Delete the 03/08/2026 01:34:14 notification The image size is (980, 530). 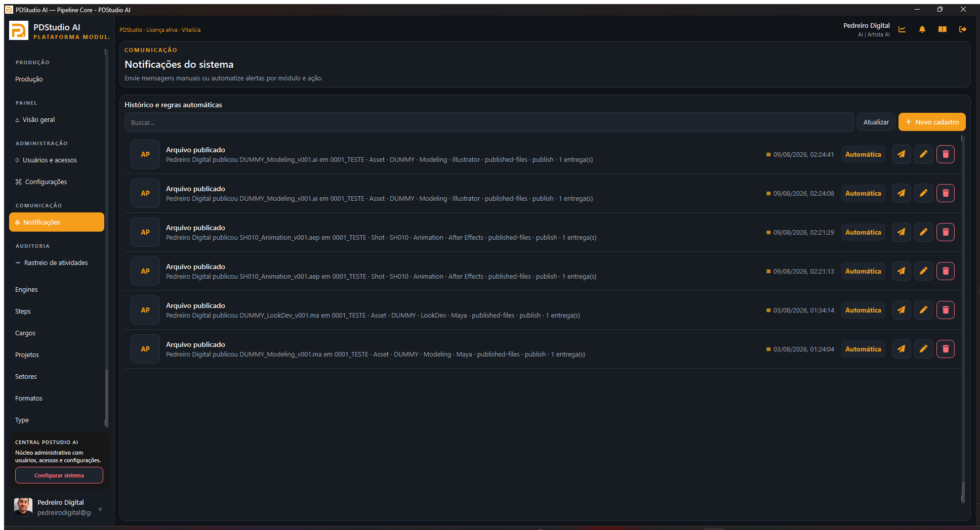946,310
